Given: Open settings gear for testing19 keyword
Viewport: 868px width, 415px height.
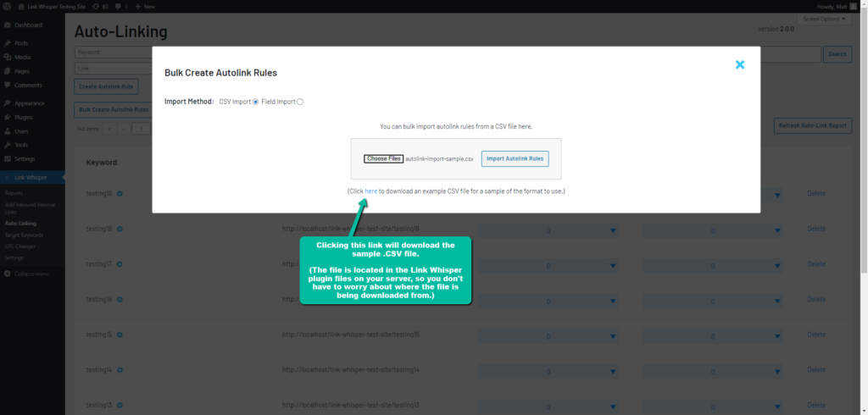Looking at the screenshot, I should [x=120, y=194].
